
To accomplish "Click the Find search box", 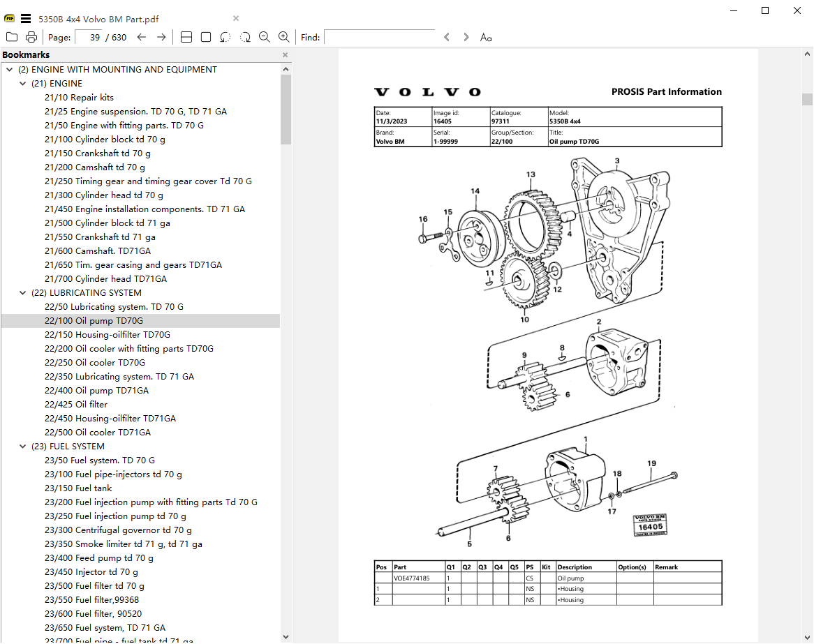I will 380,37.
